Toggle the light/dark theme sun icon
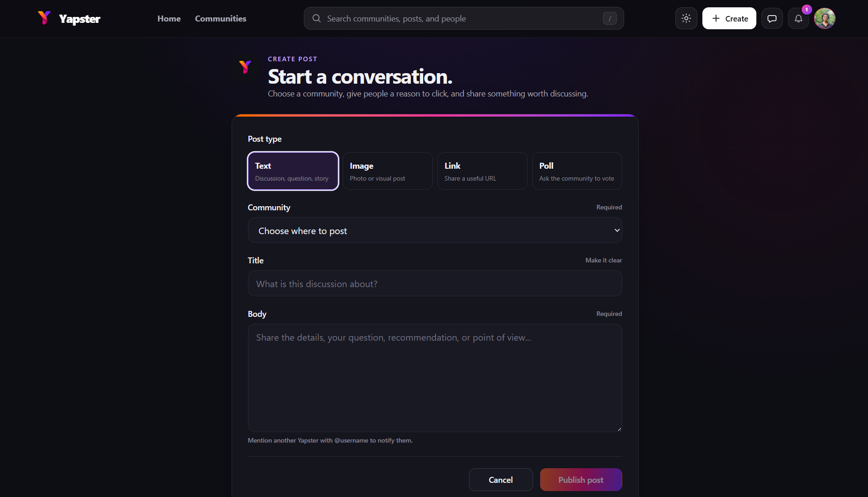Image resolution: width=868 pixels, height=497 pixels. pyautogui.click(x=686, y=18)
